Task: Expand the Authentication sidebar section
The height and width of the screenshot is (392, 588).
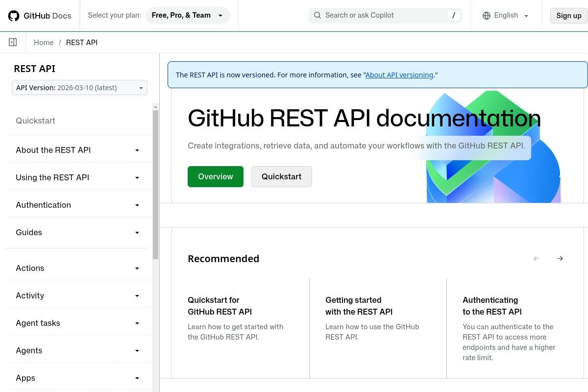Action: coord(78,205)
